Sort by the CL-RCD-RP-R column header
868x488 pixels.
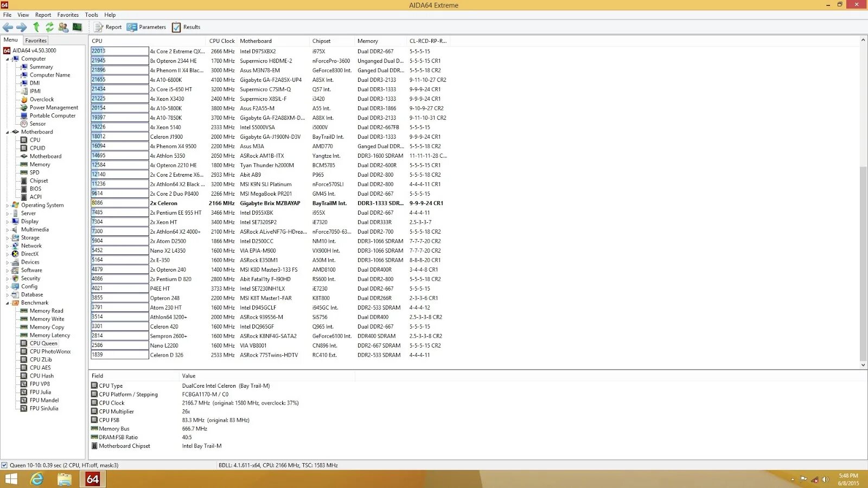pyautogui.click(x=428, y=41)
